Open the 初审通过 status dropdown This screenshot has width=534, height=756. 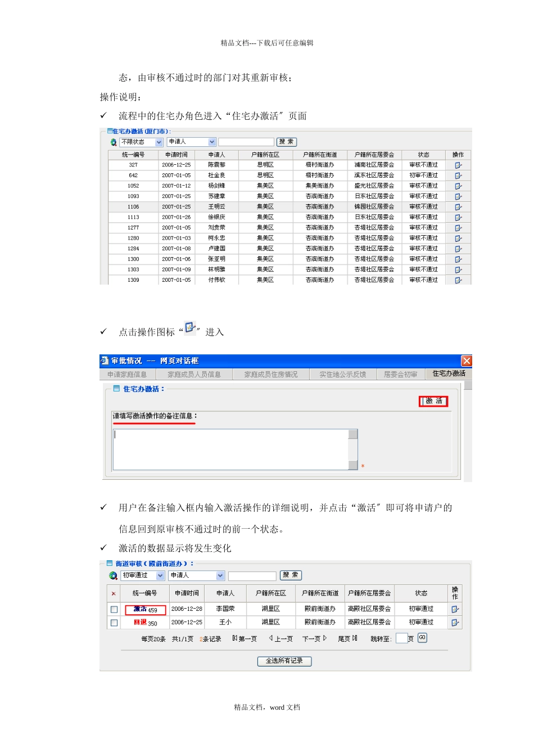[x=143, y=575]
